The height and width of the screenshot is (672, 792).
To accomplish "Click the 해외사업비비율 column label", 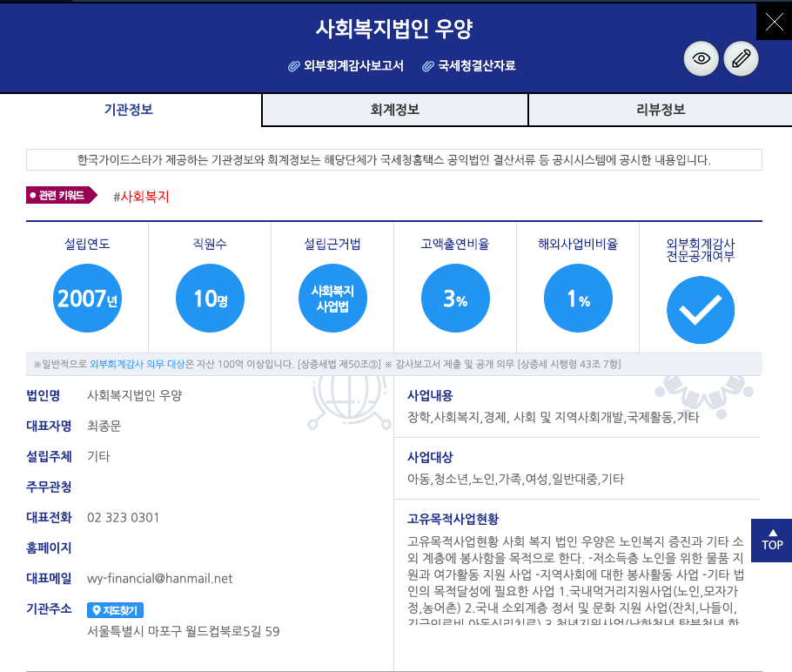I will [x=578, y=244].
